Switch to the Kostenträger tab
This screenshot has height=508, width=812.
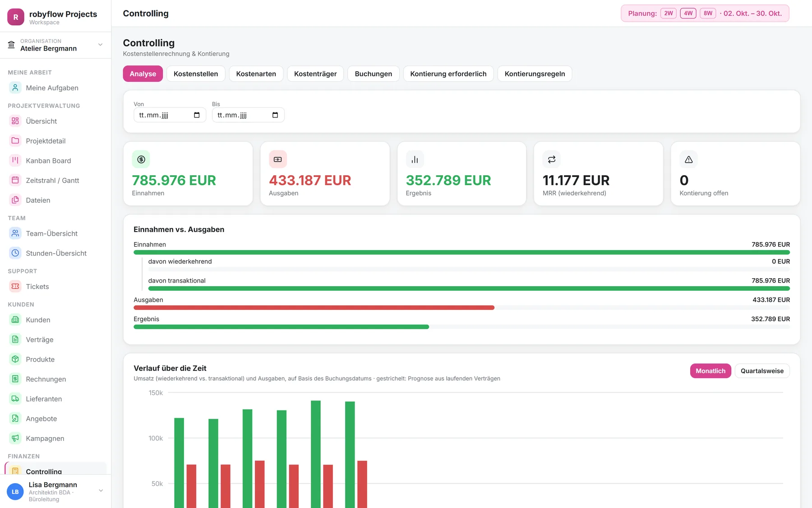tap(315, 74)
